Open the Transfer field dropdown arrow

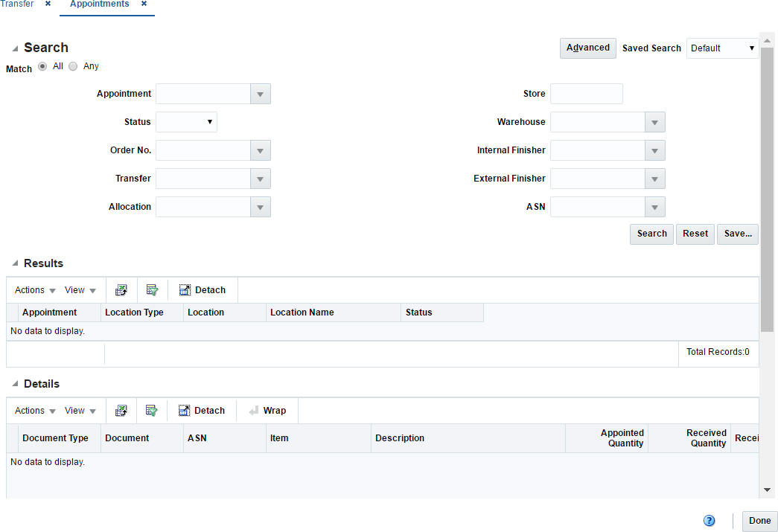[x=260, y=179]
